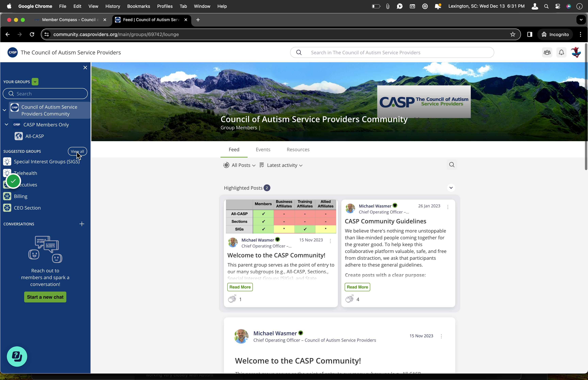Screen dimensions: 588x380
Task: Collapse the Your Groups dropdown
Action: [x=35, y=82]
